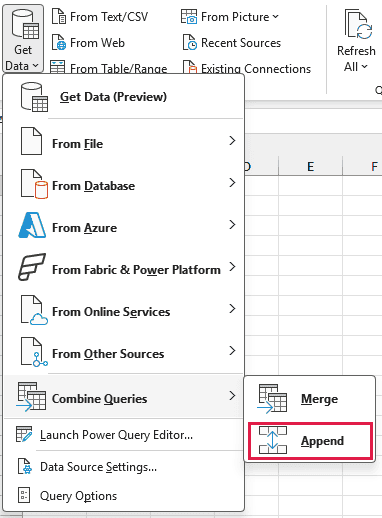Click the Recent Sources button label
Viewport: 382px width, 518px height.
coord(241,43)
